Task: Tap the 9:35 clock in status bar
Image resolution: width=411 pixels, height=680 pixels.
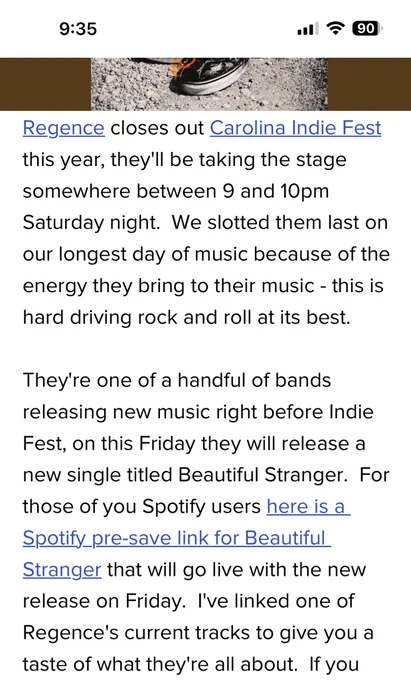Action: [x=78, y=29]
